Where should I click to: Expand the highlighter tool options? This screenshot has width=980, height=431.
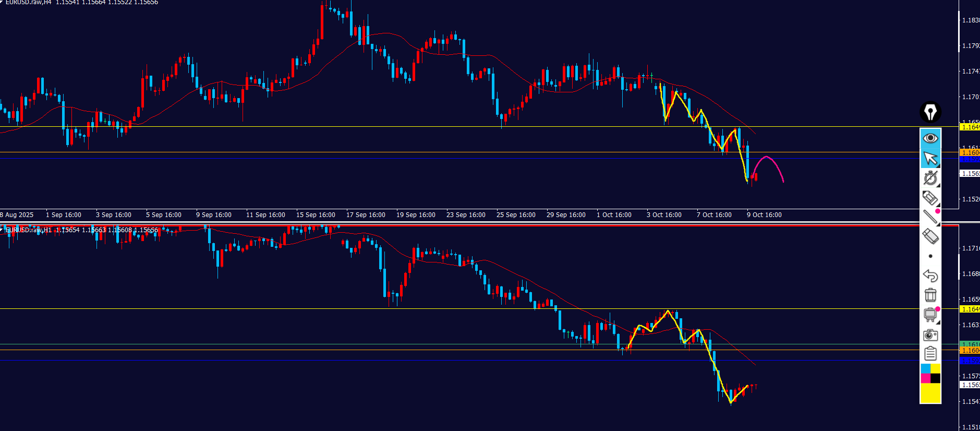[930, 198]
